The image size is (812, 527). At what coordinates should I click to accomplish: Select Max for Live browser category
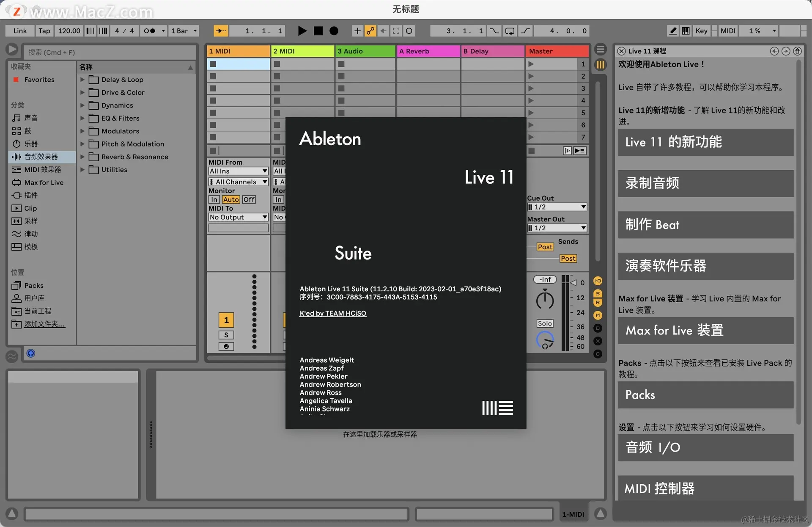click(x=44, y=182)
